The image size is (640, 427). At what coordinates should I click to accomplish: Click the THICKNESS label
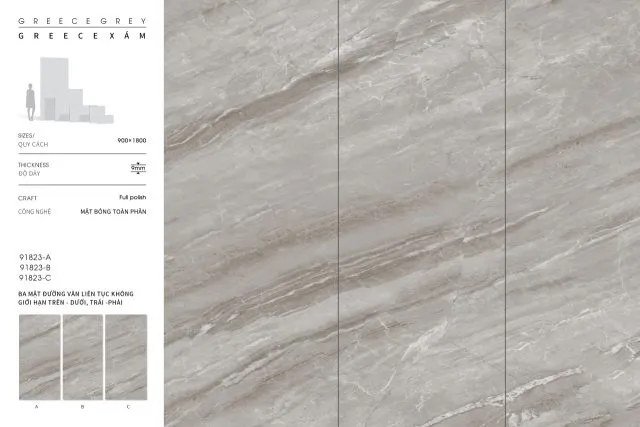pos(33,165)
